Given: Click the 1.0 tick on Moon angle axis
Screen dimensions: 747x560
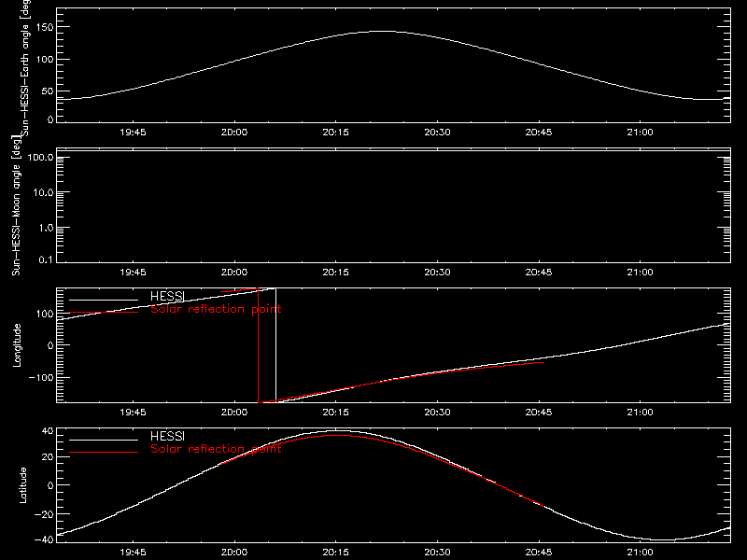Looking at the screenshot, I should tap(46, 228).
